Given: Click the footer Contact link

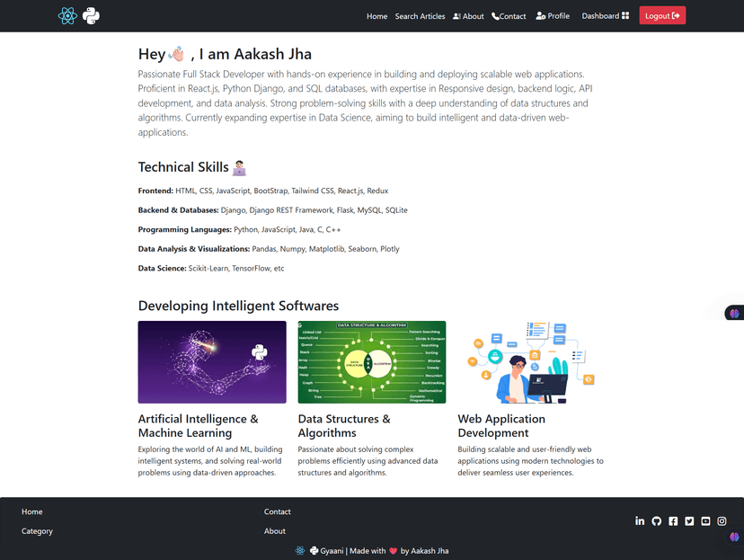Looking at the screenshot, I should (277, 511).
